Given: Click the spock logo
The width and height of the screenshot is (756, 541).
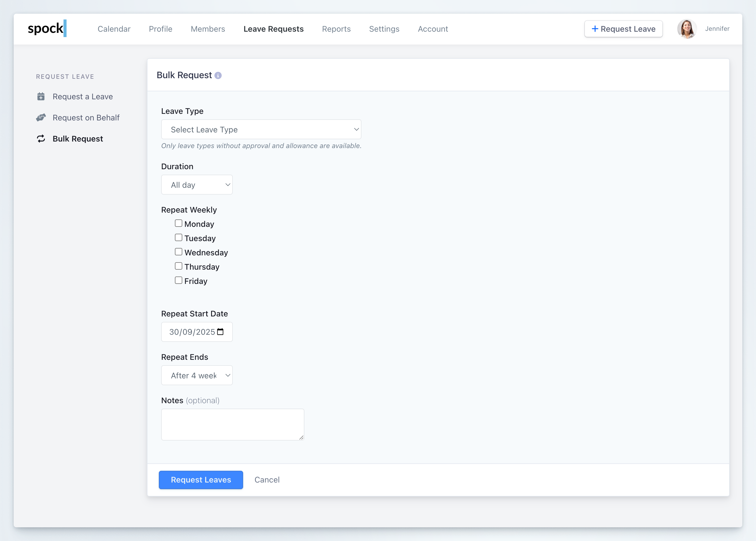Looking at the screenshot, I should coord(47,28).
